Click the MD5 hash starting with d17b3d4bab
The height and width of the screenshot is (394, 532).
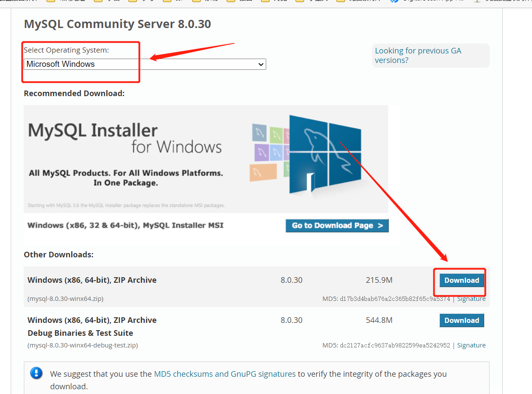[395, 299]
